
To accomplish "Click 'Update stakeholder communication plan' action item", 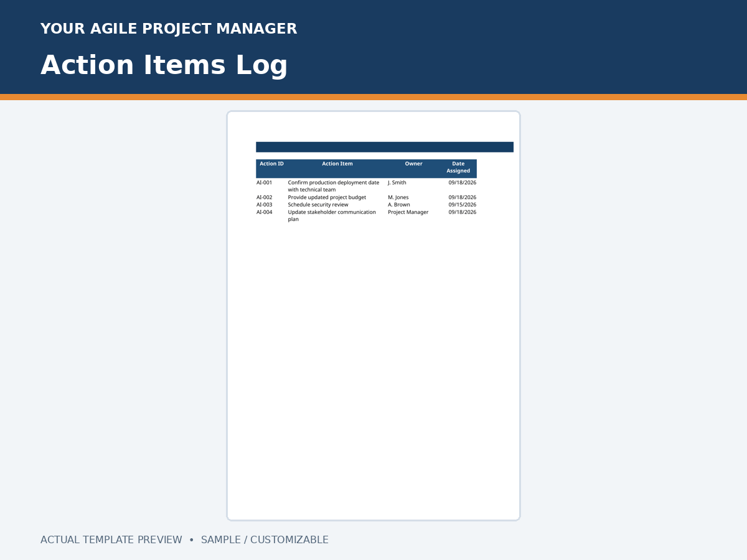I will [332, 216].
